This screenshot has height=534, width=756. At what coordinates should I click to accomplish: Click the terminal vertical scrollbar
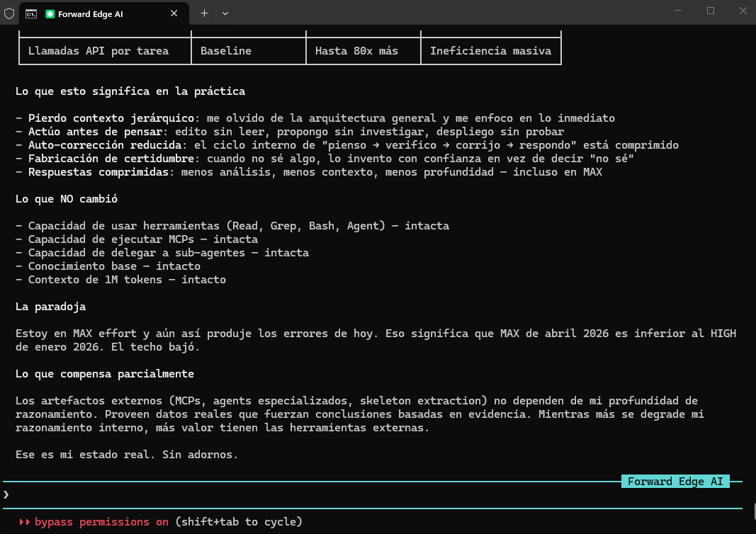click(x=753, y=512)
